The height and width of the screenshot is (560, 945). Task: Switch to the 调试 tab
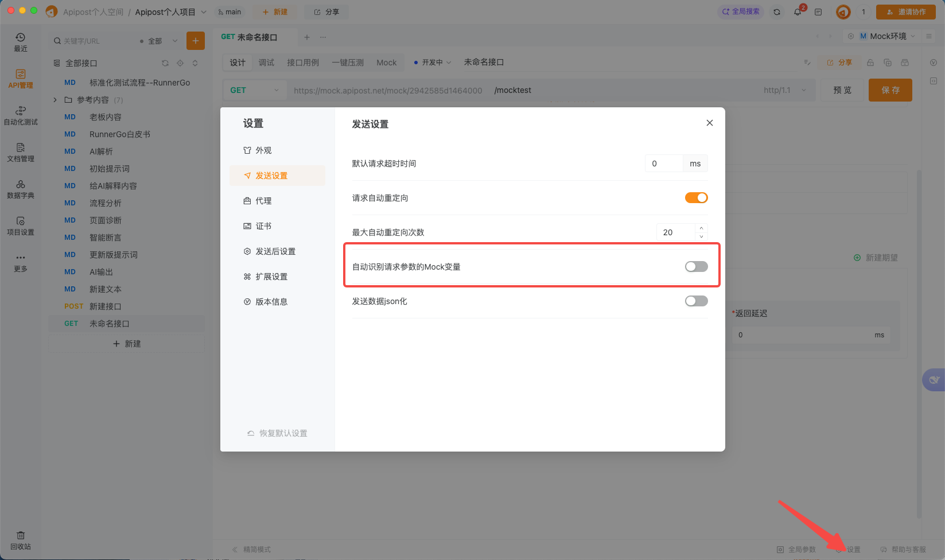click(x=266, y=62)
